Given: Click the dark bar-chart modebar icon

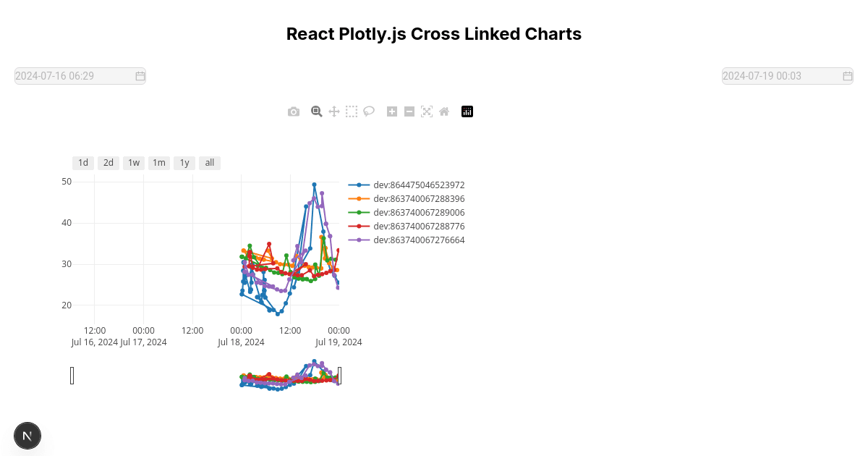Looking at the screenshot, I should [467, 111].
